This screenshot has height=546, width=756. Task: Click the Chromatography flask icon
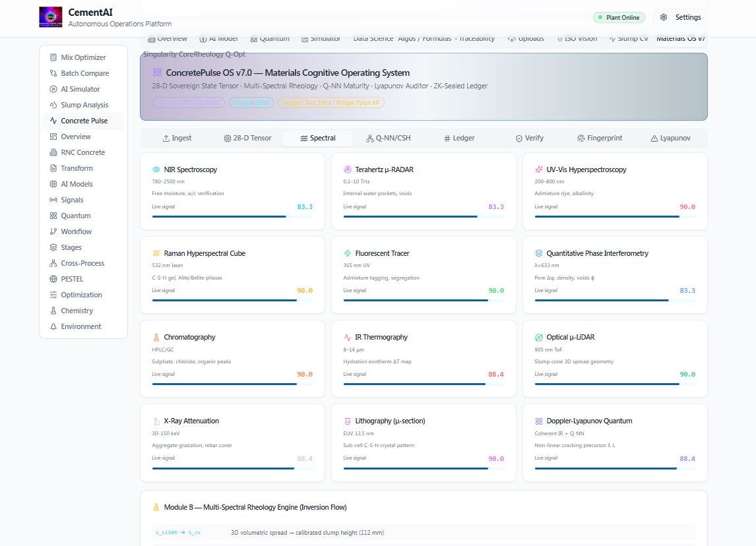click(x=156, y=338)
